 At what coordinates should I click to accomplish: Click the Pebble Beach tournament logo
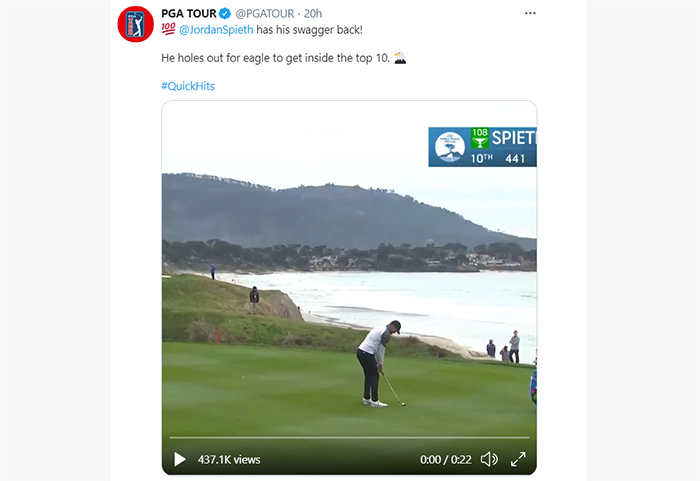pos(450,147)
